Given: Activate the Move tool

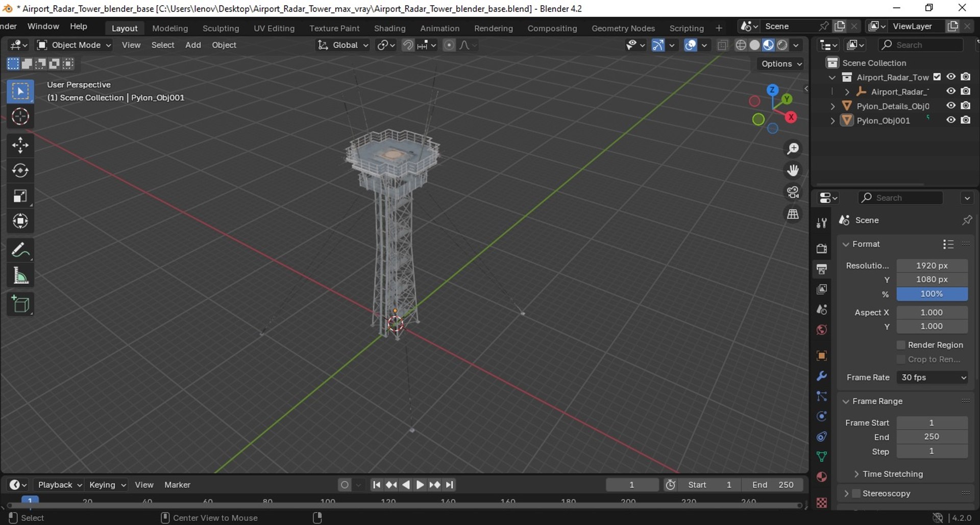Looking at the screenshot, I should (x=20, y=146).
